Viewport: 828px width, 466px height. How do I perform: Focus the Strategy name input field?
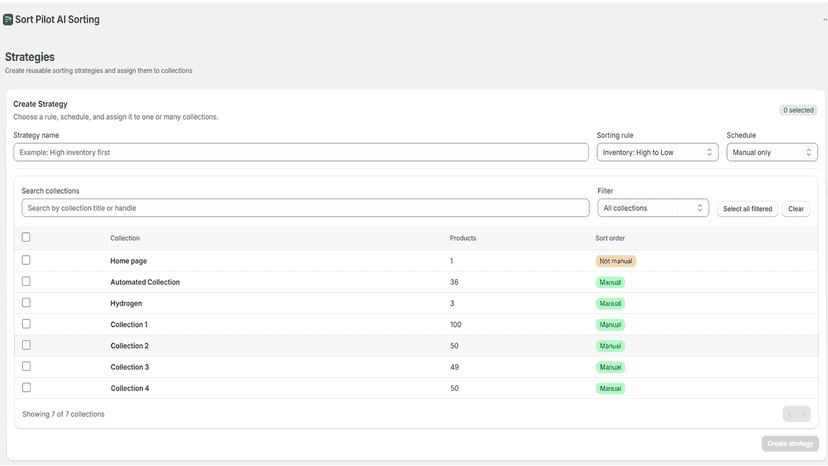[x=301, y=152]
